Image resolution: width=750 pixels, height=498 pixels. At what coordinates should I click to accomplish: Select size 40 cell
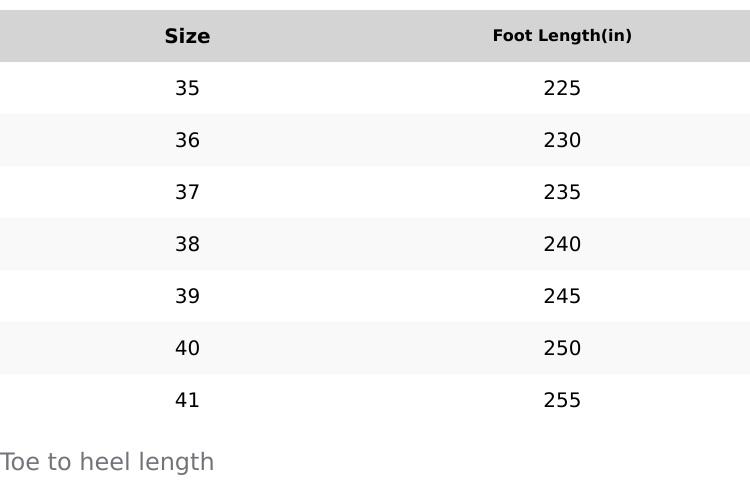coord(187,348)
